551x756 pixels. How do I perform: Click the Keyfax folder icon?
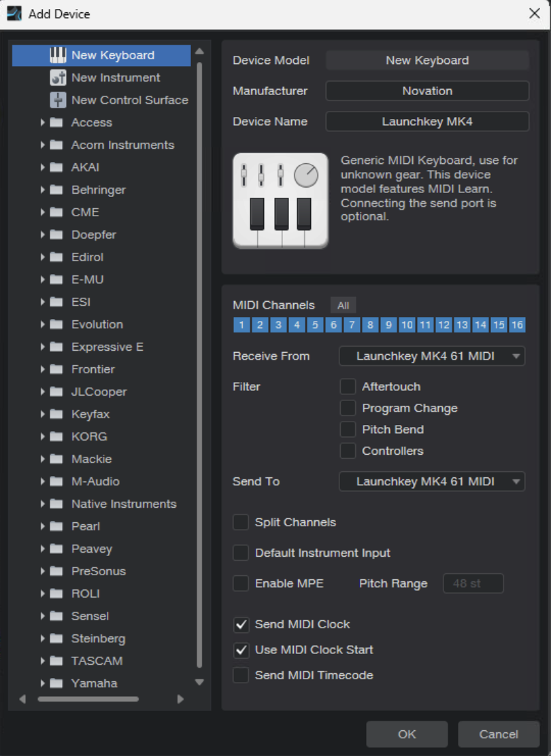(56, 414)
